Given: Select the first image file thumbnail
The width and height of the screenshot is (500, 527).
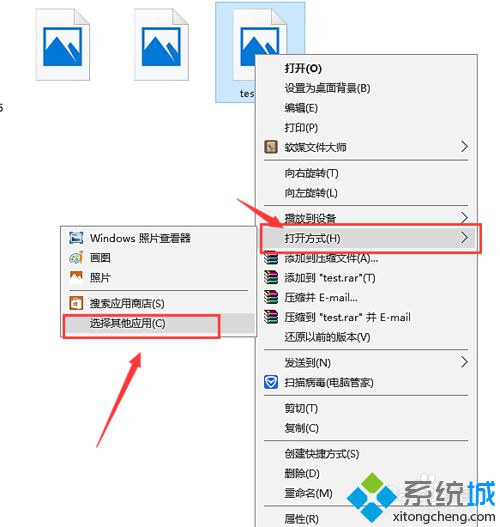Looking at the screenshot, I should point(62,45).
